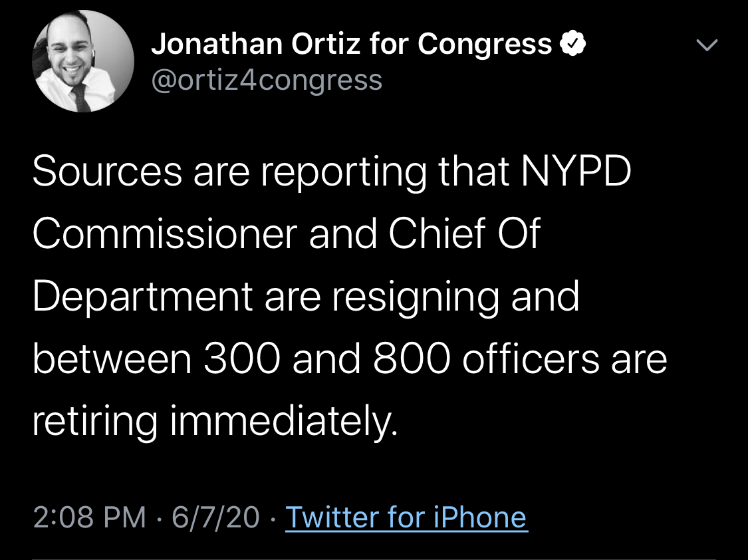Click the word resigning in the tweet
This screenshot has height=560, width=748.
click(416, 297)
